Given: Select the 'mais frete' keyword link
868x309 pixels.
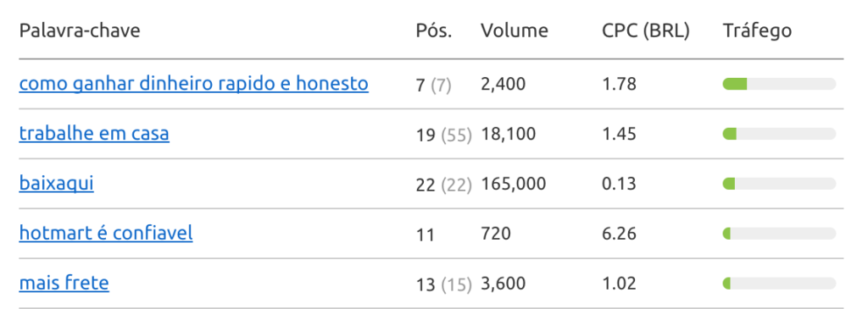Looking at the screenshot, I should click(x=64, y=283).
